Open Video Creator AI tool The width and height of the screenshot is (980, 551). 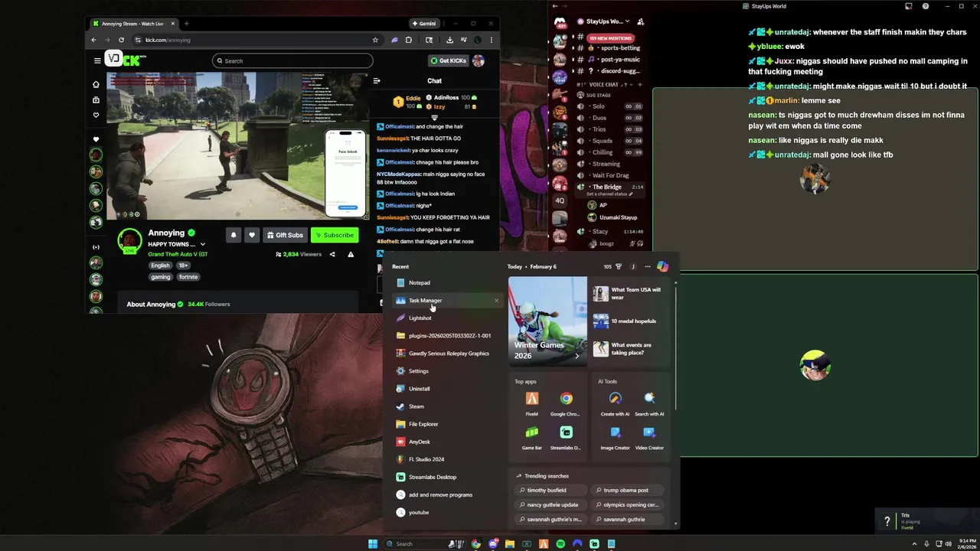[649, 437]
